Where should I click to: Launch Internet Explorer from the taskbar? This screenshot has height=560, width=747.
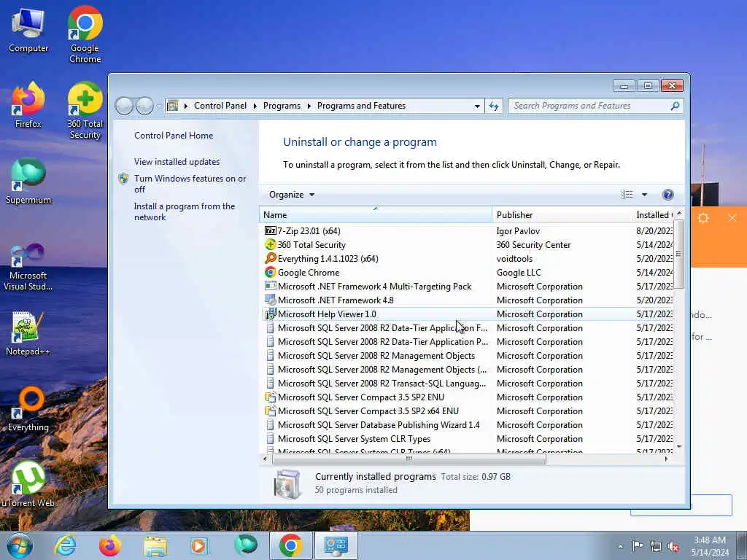tap(65, 545)
